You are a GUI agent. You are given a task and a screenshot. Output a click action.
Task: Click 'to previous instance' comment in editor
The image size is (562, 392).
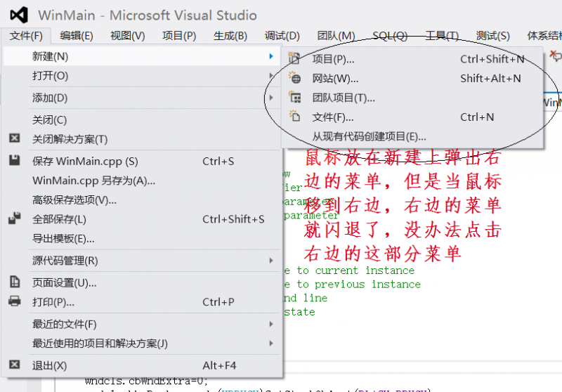[x=359, y=284]
